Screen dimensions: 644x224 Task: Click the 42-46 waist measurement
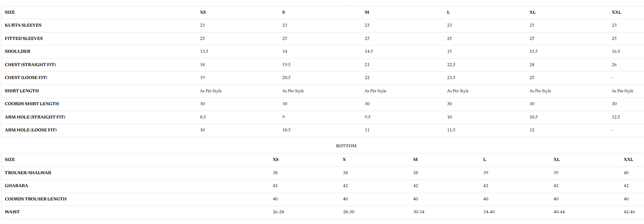[629, 212]
